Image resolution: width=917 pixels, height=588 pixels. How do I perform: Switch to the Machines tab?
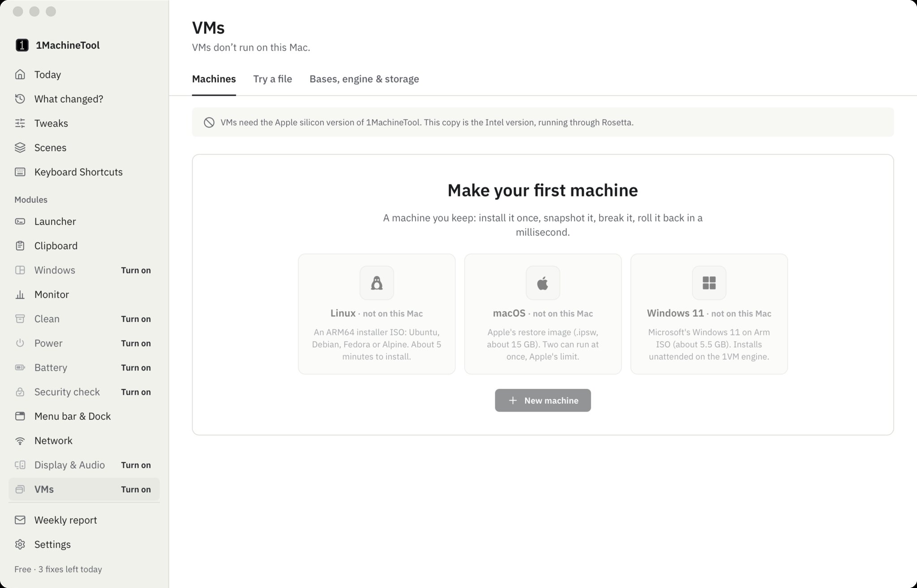point(214,79)
